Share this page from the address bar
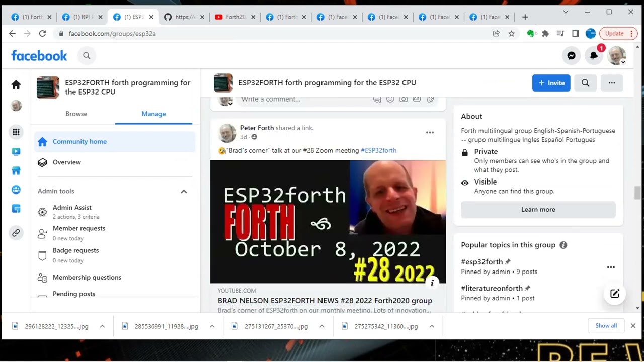The width and height of the screenshot is (644, 362). click(x=496, y=34)
